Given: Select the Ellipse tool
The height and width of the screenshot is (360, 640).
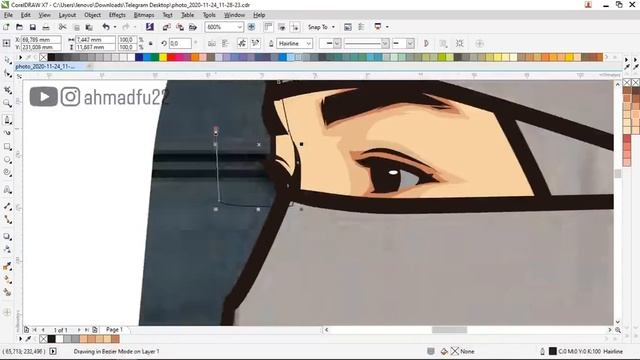Looking at the screenshot, I should pyautogui.click(x=7, y=160).
